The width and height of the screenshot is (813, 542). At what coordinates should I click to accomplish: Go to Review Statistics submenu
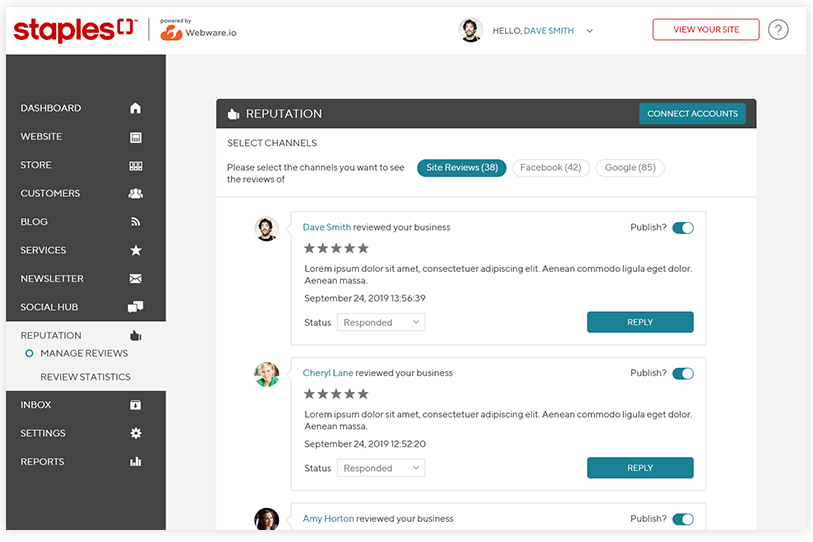click(86, 377)
